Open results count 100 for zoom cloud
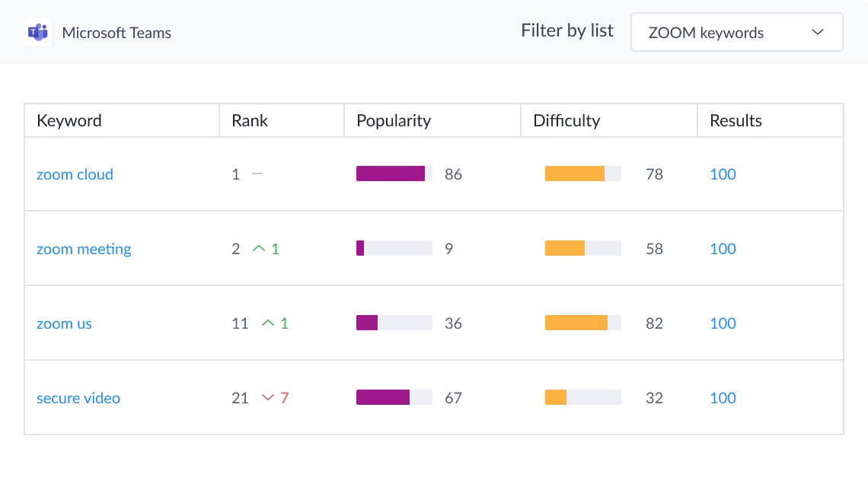868x487 pixels. click(x=723, y=174)
